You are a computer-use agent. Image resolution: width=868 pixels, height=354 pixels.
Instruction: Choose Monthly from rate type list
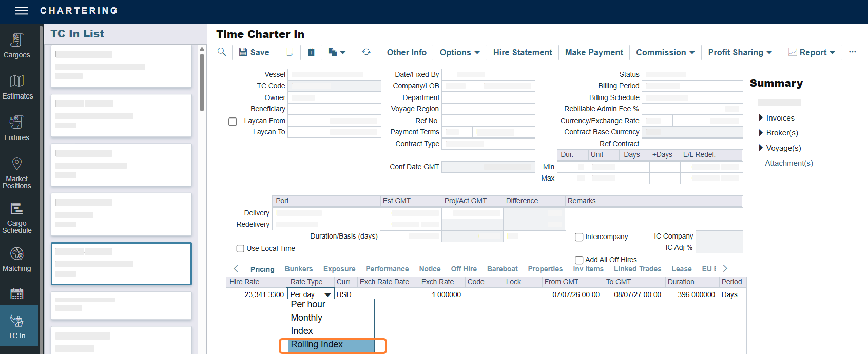[332, 318]
